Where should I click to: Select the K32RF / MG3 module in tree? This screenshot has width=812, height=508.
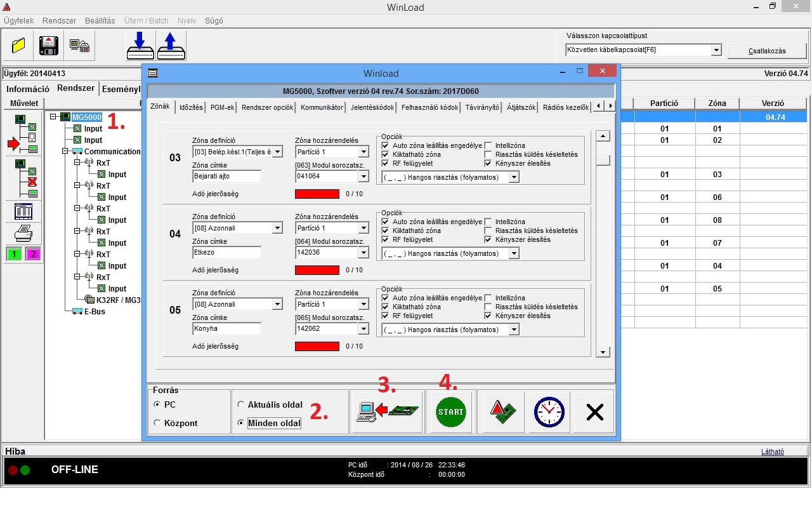[118, 300]
